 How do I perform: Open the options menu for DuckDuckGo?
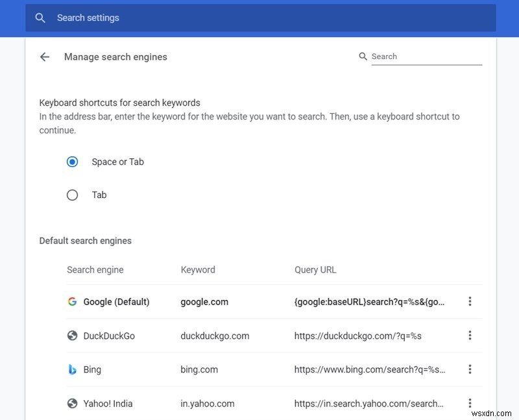click(x=470, y=336)
